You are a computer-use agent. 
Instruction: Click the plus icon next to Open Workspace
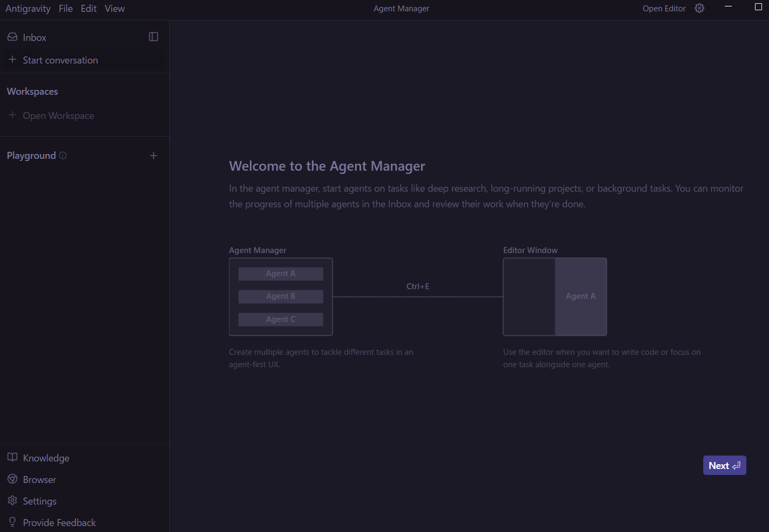coord(12,115)
